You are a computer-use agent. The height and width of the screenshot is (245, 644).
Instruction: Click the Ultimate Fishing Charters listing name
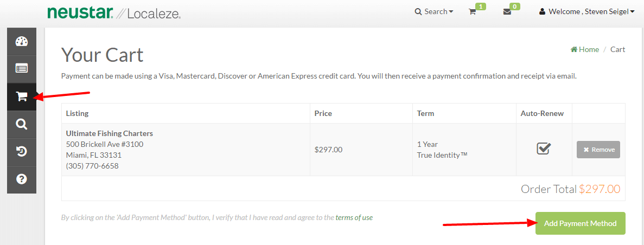[109, 133]
